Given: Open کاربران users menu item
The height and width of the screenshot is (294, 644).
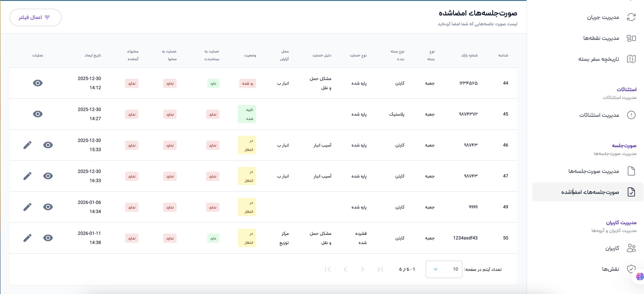Looking at the screenshot, I should pos(612,248).
